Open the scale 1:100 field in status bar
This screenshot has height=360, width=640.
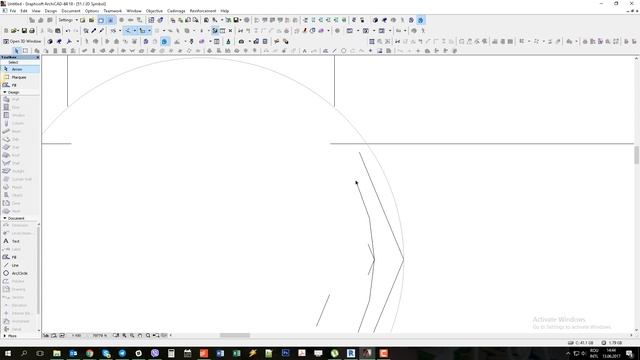76,336
